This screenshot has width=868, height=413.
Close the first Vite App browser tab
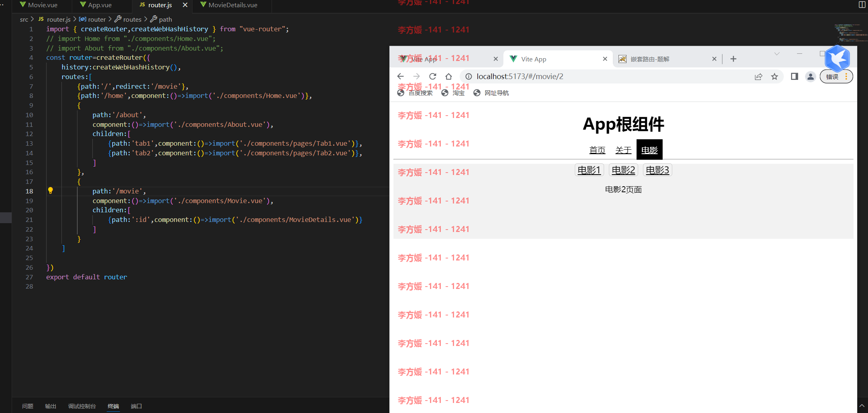click(x=495, y=59)
